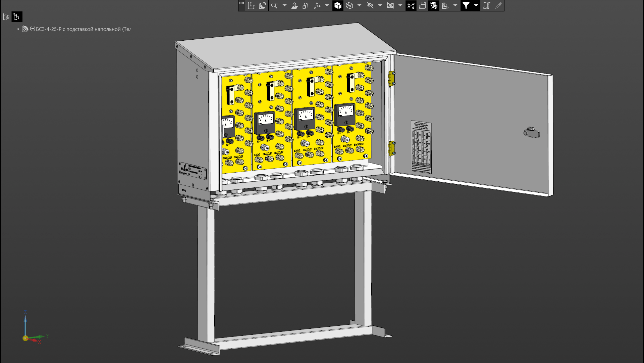Click the coordinate axes orientation icon

[x=317, y=6]
